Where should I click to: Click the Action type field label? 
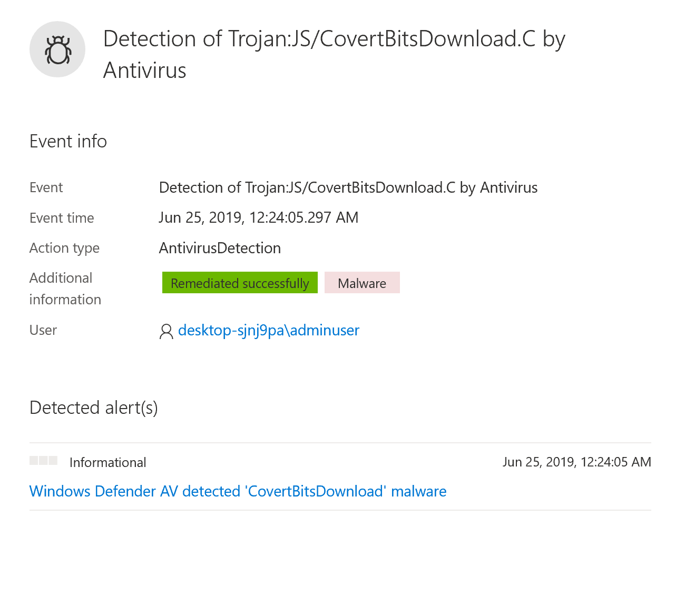(64, 248)
